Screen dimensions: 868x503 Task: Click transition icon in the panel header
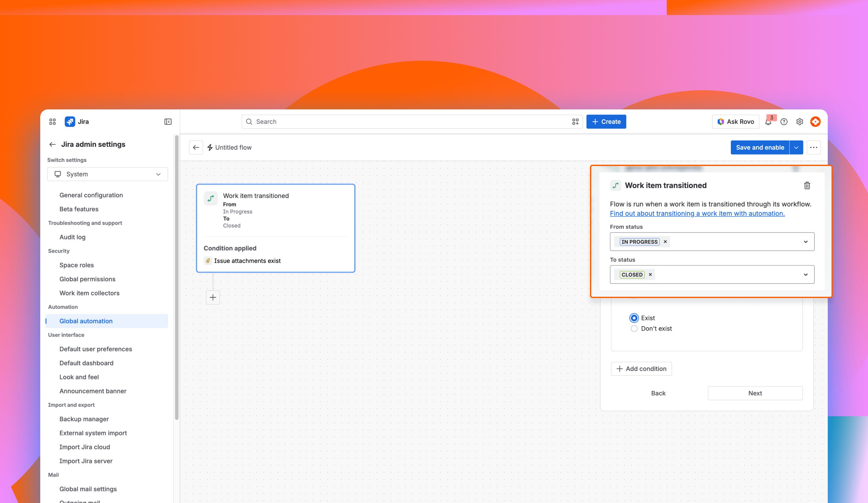(615, 185)
